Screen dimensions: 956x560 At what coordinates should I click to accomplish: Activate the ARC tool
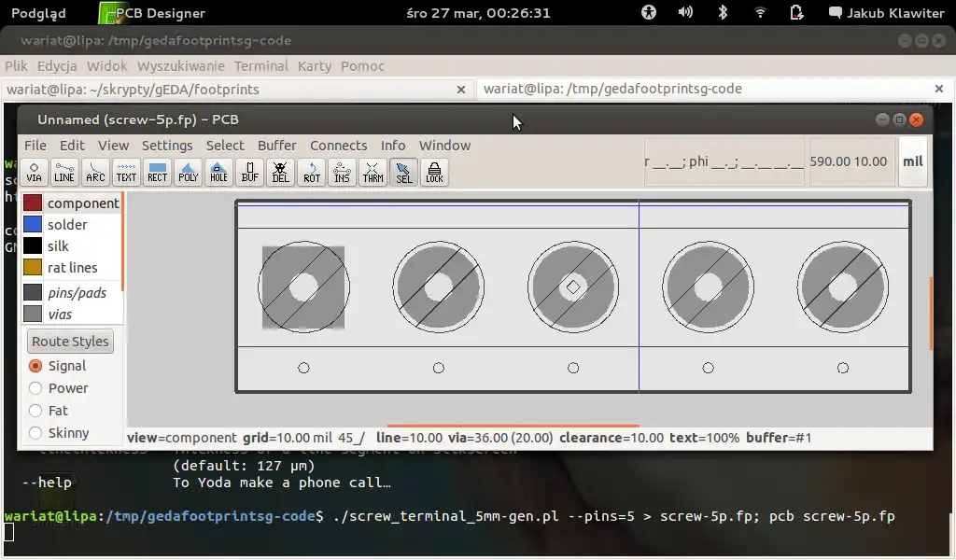click(x=94, y=173)
